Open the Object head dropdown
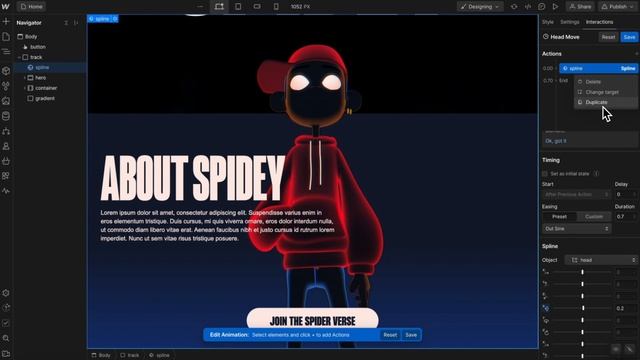The width and height of the screenshot is (640, 360). point(602,260)
